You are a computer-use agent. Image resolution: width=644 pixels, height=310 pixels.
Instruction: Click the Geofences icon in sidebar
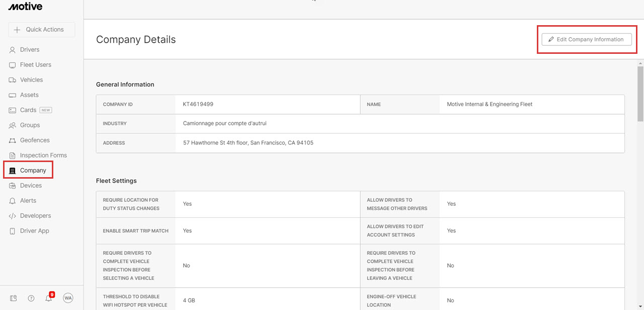click(13, 140)
